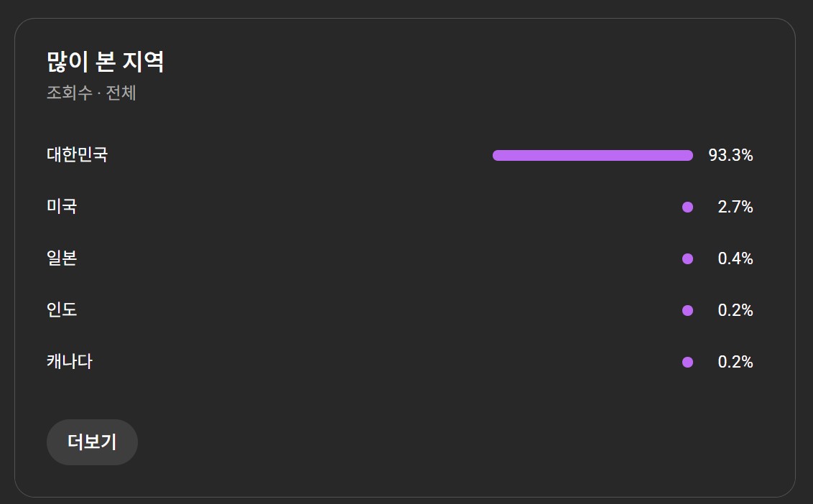The image size is (813, 504).
Task: Click the 0.2% value in 인도 row
Action: pyautogui.click(x=735, y=311)
